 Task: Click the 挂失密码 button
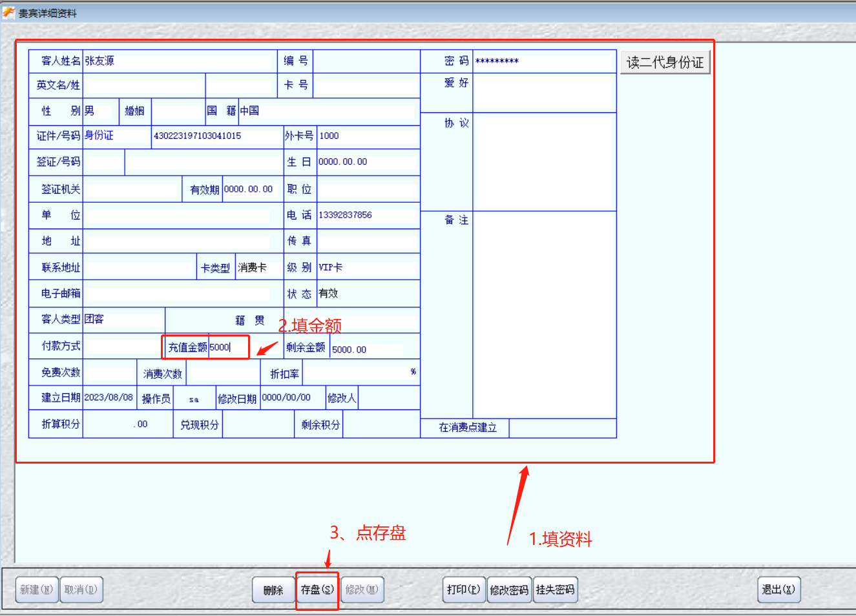[x=555, y=590]
